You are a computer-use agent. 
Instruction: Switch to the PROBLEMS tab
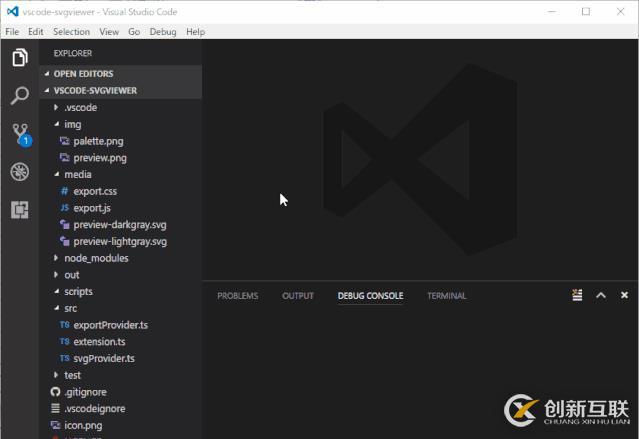pos(238,296)
